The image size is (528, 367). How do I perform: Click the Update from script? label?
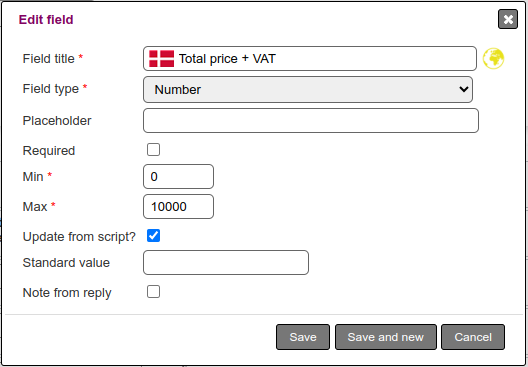[x=79, y=237]
